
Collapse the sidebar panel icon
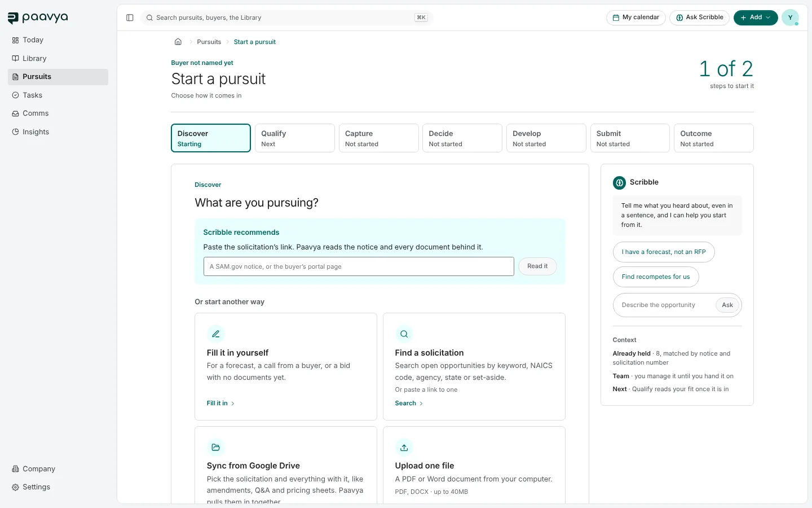tap(130, 17)
